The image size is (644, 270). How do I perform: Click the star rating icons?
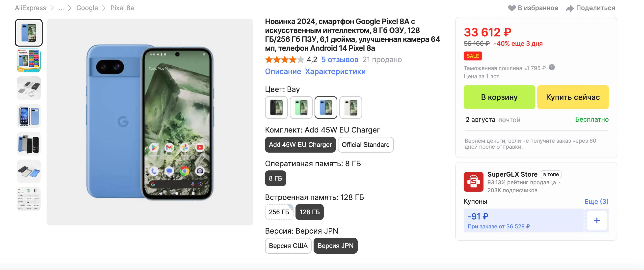point(284,60)
